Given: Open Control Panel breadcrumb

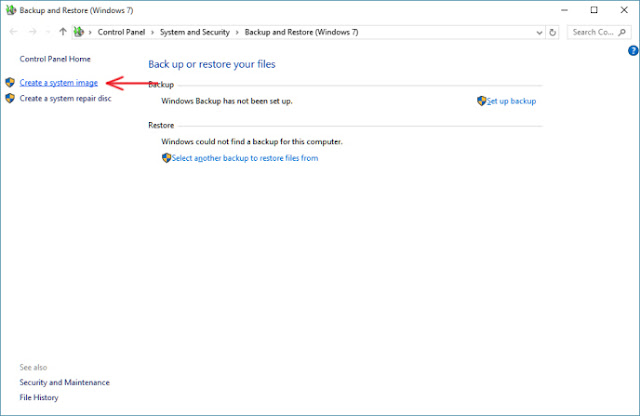Looking at the screenshot, I should 121,32.
